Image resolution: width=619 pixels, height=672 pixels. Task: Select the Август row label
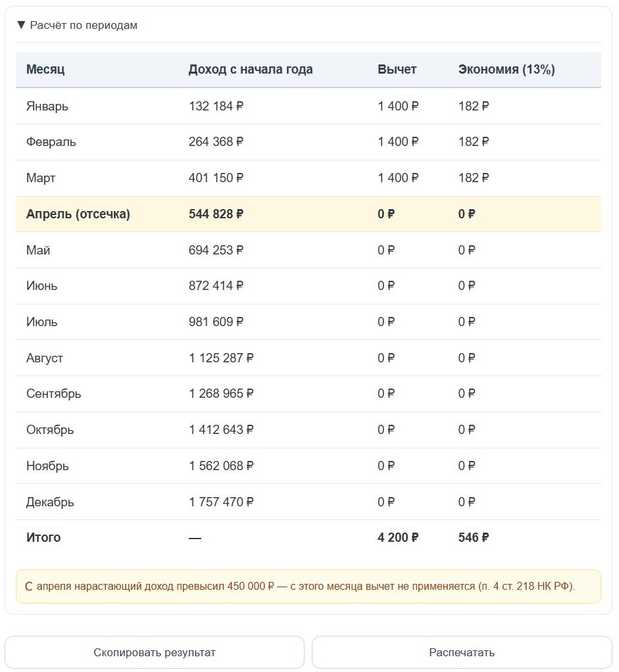[x=45, y=358]
